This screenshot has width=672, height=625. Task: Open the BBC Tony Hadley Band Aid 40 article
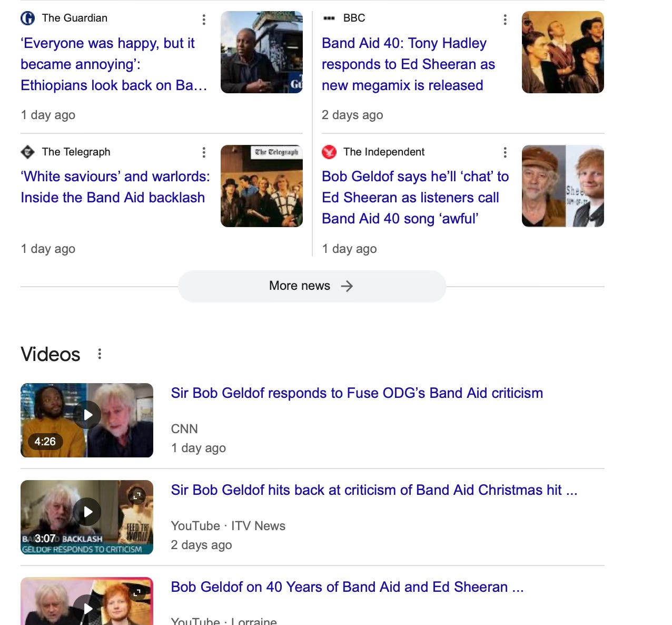click(x=408, y=64)
